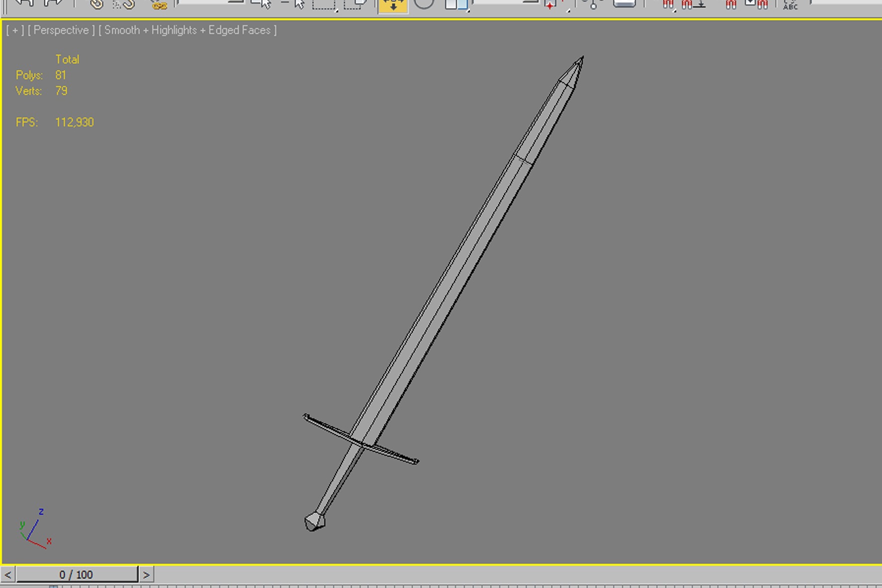The image size is (882, 588).
Task: Click the Redo arrow icon
Action: (53, 3)
